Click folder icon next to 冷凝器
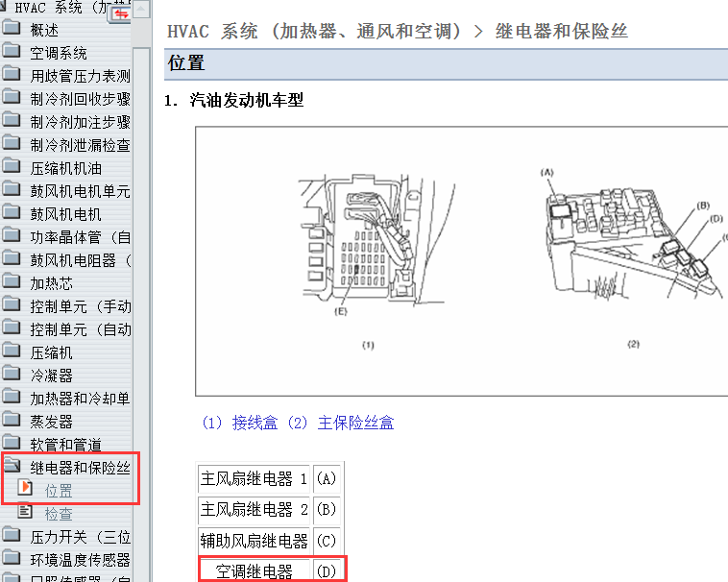Screen dimensions: 728x582 pyautogui.click(x=12, y=374)
